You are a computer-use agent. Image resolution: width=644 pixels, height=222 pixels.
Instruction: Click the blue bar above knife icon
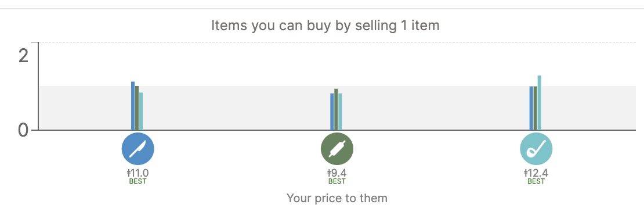click(133, 106)
